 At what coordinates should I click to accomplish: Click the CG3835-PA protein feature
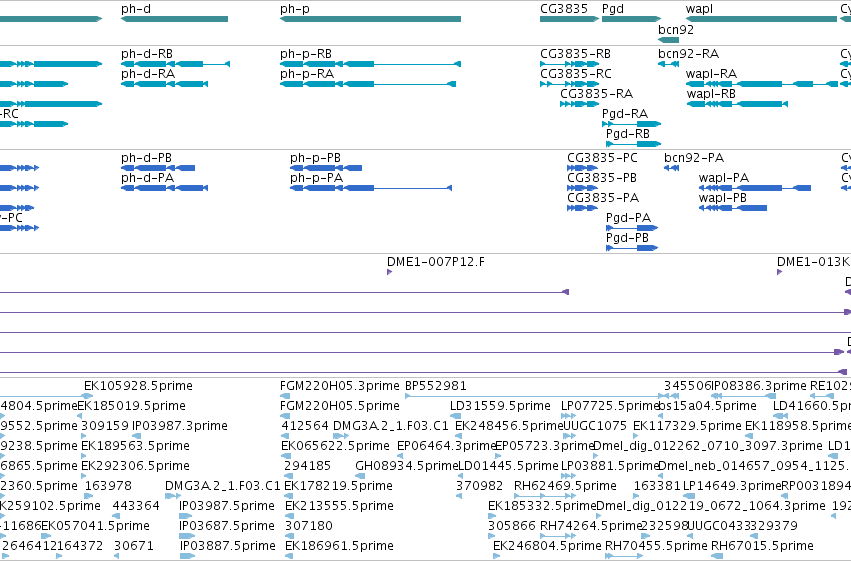(x=582, y=208)
